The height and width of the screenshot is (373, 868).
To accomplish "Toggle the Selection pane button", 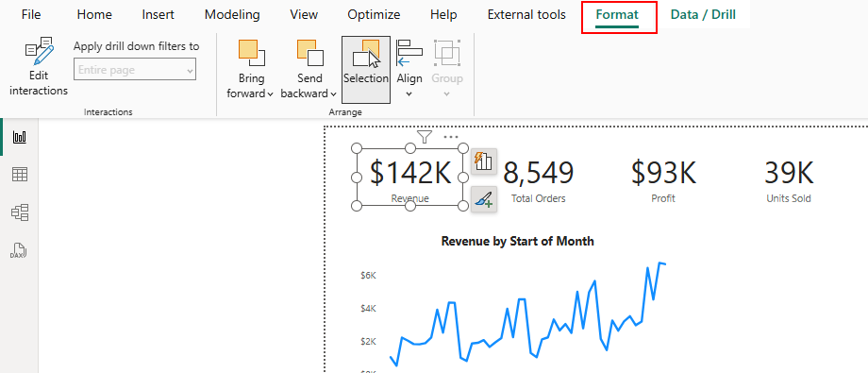I will tap(366, 70).
